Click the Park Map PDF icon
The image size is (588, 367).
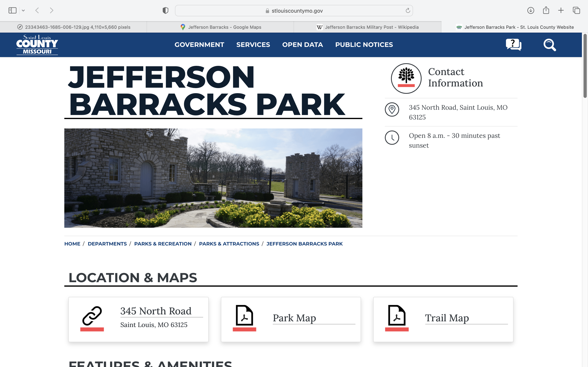pyautogui.click(x=244, y=315)
